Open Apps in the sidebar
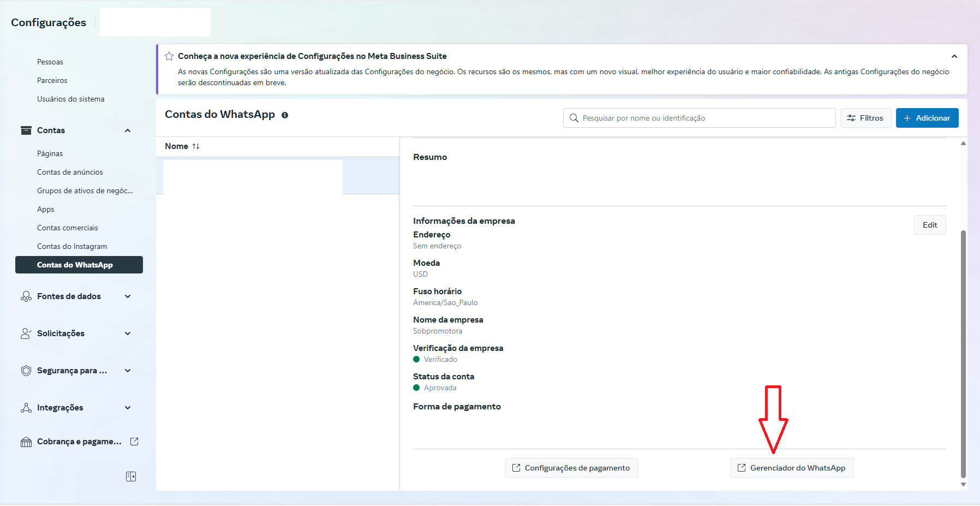The image size is (980, 506). coord(46,209)
